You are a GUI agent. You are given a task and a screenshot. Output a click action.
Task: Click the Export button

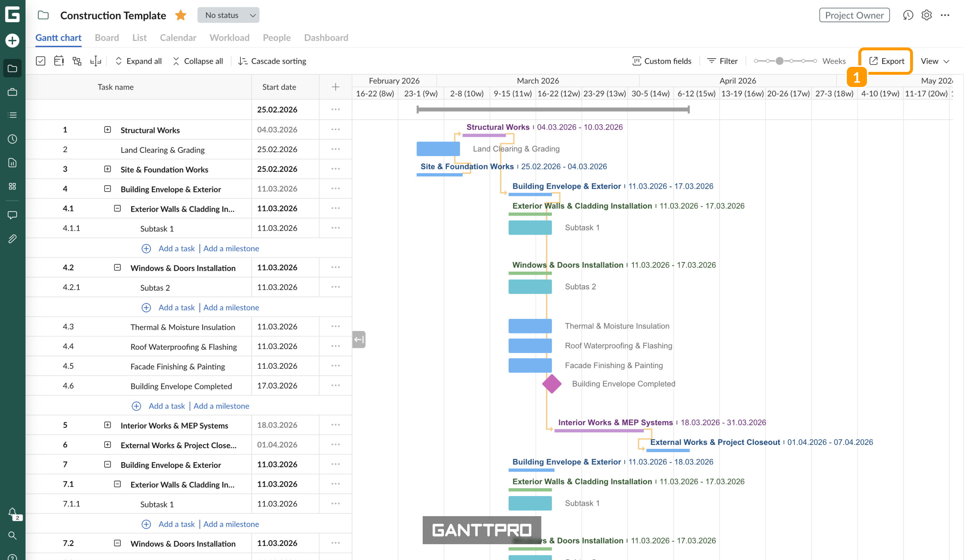coord(886,61)
